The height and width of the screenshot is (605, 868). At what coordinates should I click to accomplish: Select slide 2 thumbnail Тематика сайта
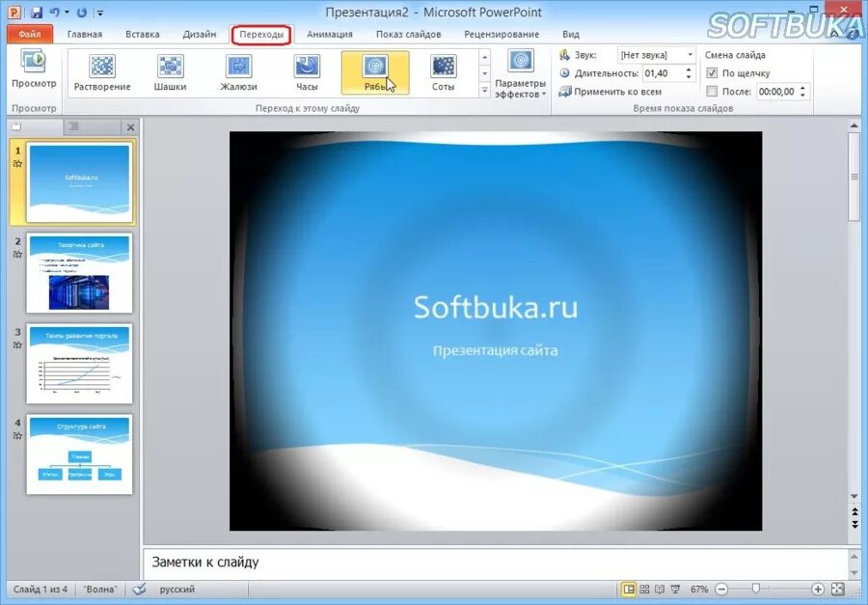[80, 273]
